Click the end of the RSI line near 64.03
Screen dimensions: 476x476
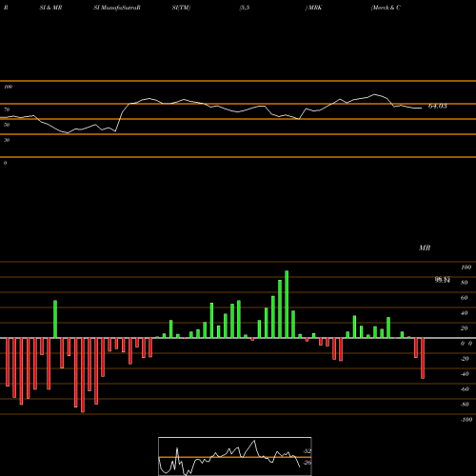pos(421,109)
